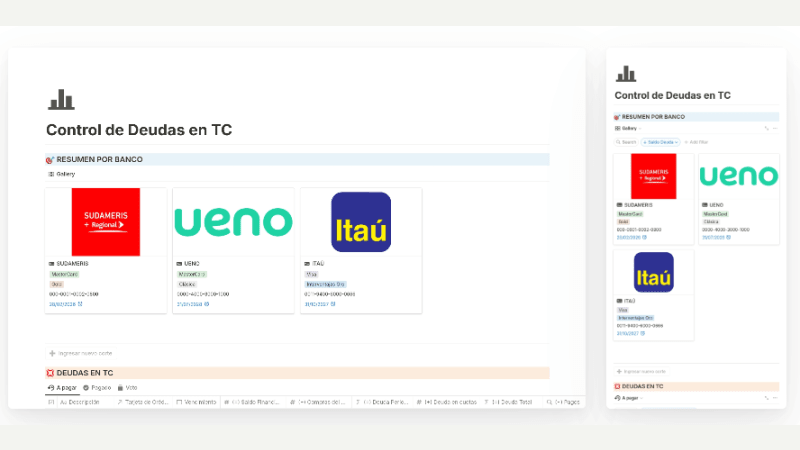Open the Sudameris logo thumbnail in the narrow page

pos(654,176)
